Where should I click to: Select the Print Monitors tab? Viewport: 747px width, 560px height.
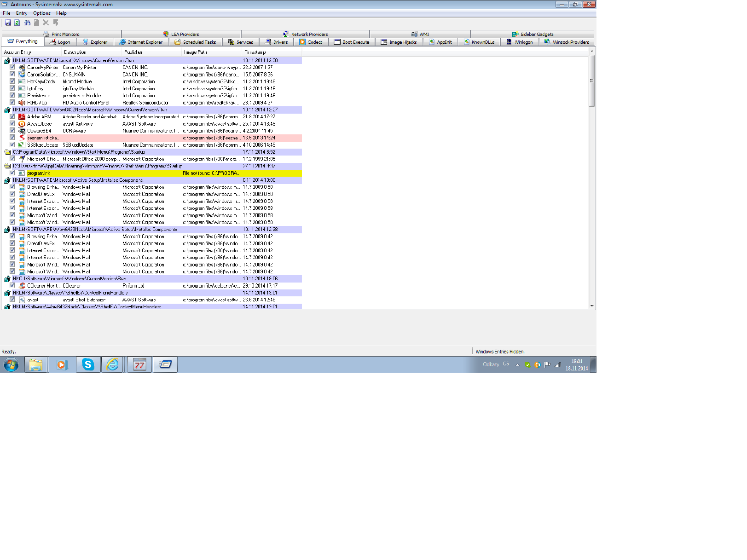(62, 35)
